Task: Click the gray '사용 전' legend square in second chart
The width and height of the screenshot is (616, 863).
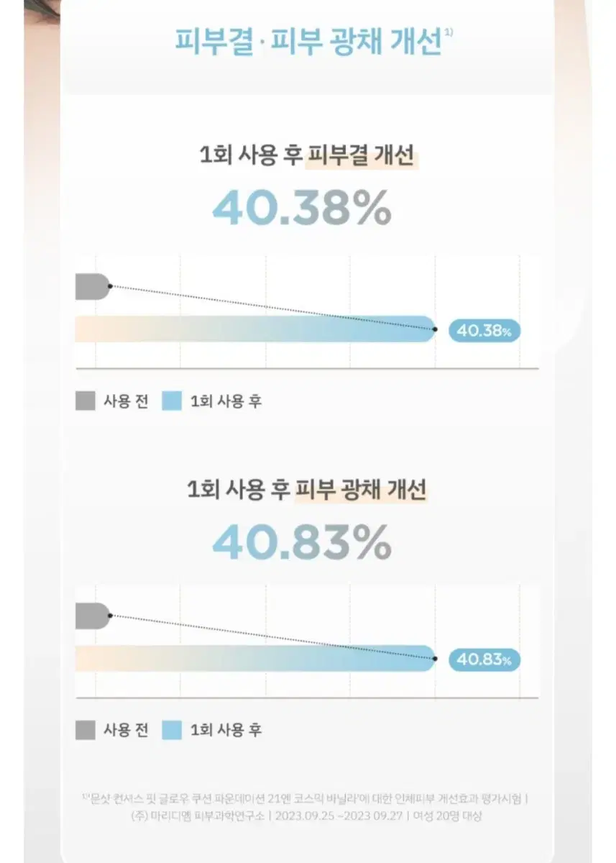Action: pos(86,730)
